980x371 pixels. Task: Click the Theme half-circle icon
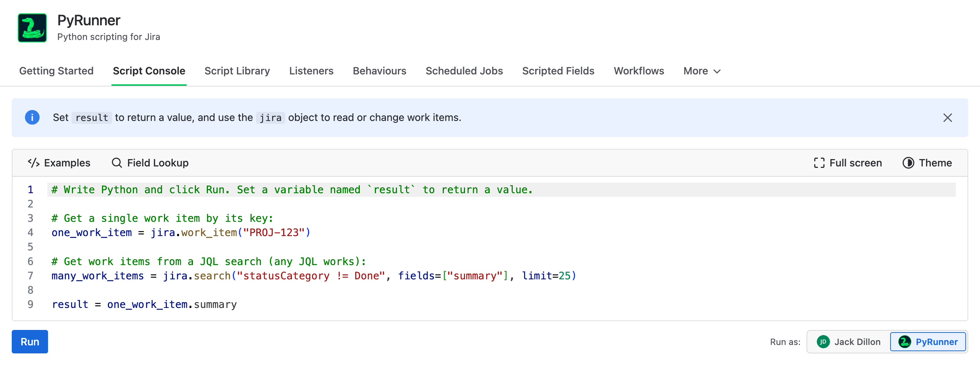908,163
